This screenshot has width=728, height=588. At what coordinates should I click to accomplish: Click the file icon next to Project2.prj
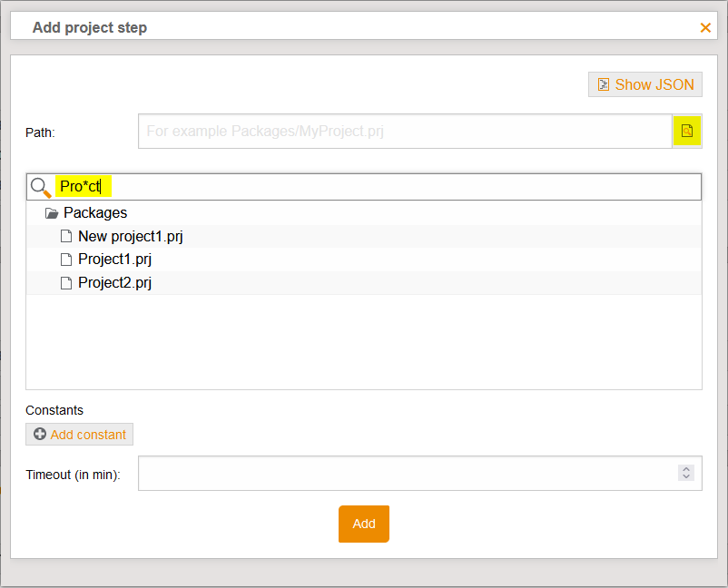coord(66,282)
